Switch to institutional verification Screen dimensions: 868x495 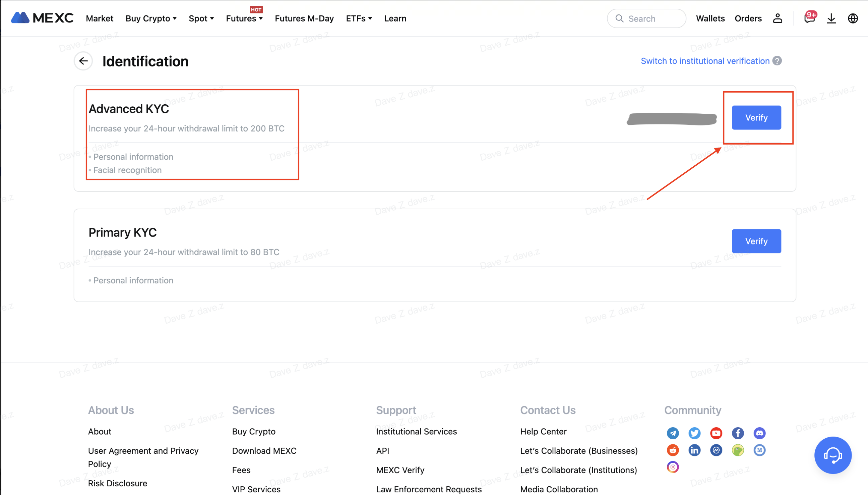point(705,61)
